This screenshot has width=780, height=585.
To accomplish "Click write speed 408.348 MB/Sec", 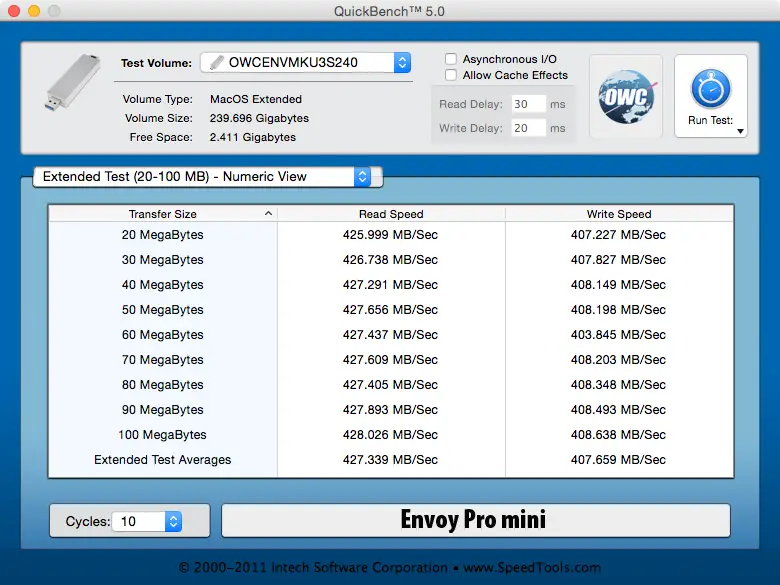I will (618, 385).
